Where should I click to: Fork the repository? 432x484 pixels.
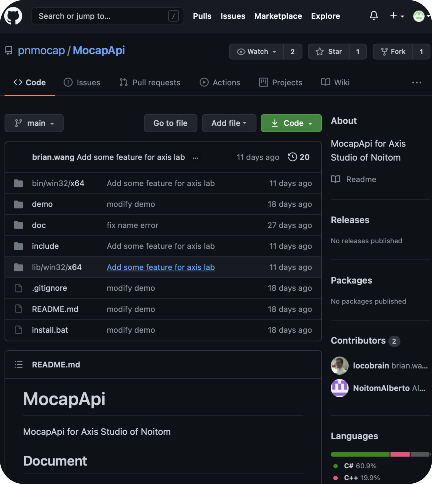[x=393, y=52]
